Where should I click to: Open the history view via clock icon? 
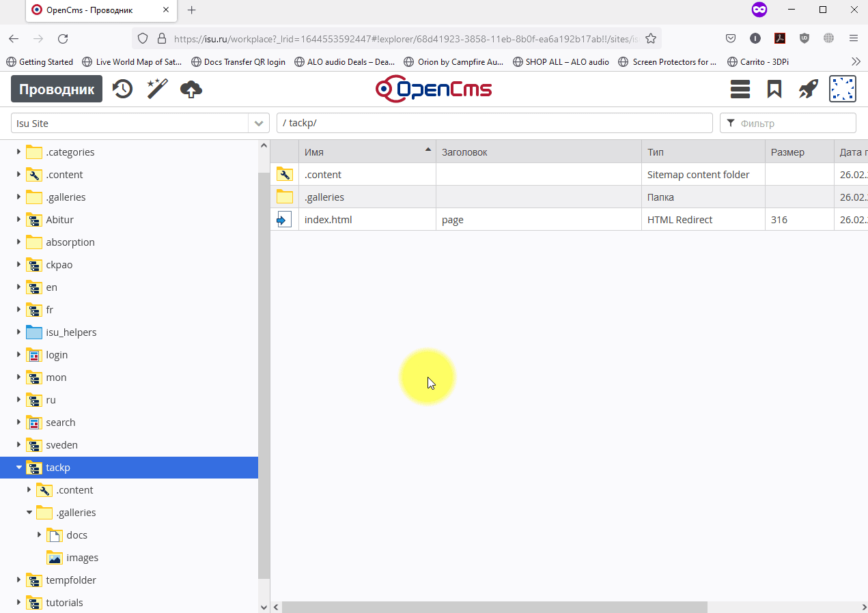point(122,89)
